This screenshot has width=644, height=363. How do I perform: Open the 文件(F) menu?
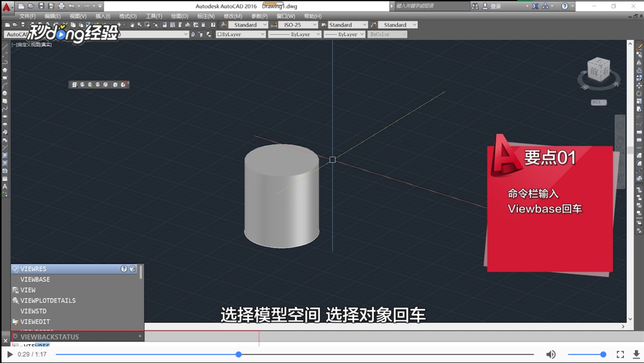[28, 16]
